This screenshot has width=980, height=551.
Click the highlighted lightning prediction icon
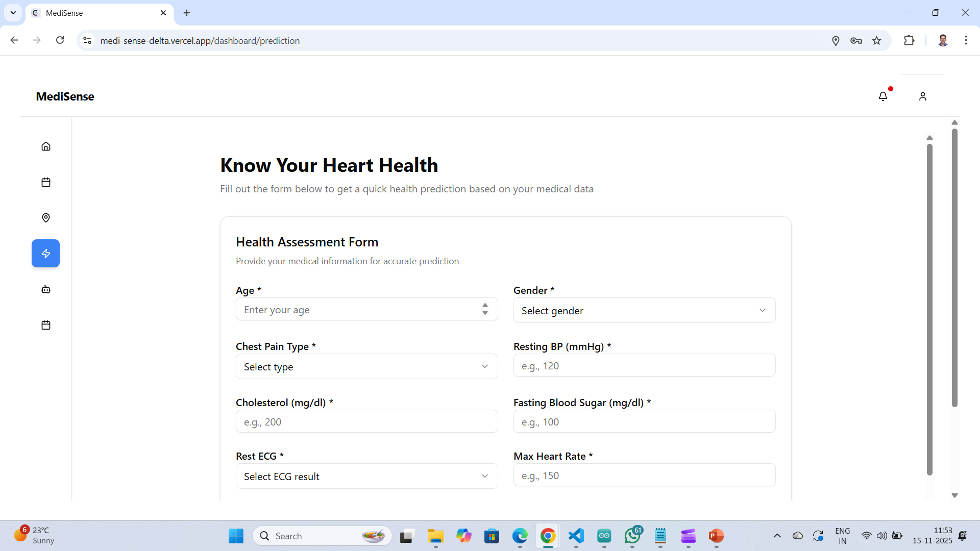pyautogui.click(x=45, y=253)
